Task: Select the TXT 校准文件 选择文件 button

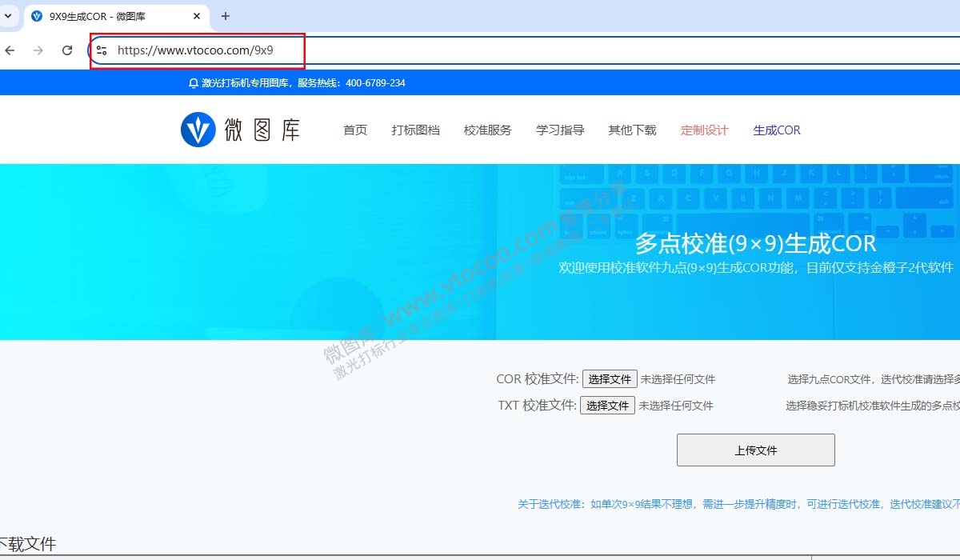Action: [x=606, y=406]
